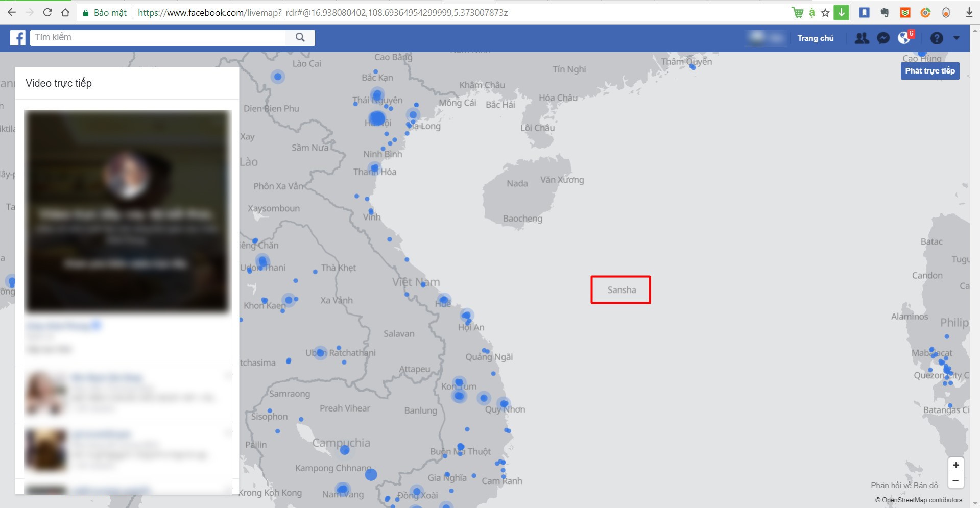
Task: Bookmark this page with the star icon
Action: [x=825, y=13]
